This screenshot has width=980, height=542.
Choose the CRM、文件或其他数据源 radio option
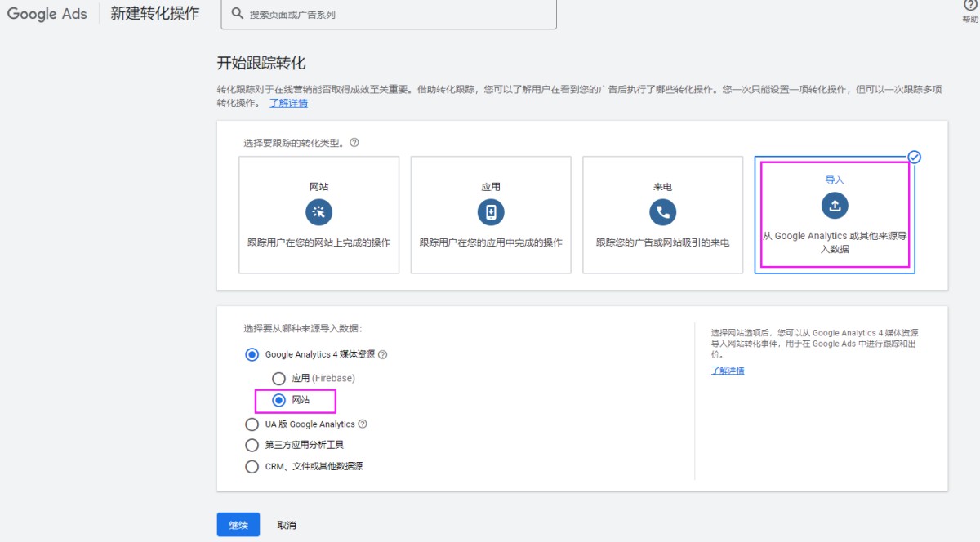[x=252, y=467]
